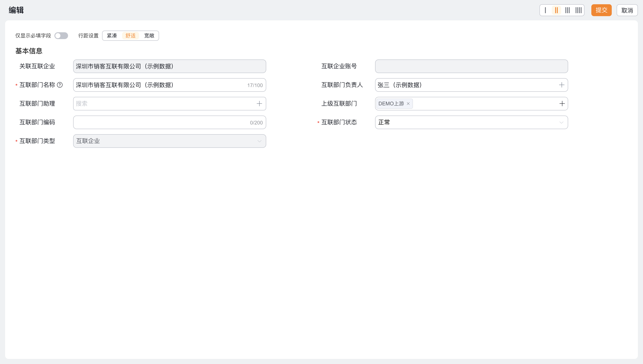Set row spacing to 宽敞
The height and width of the screenshot is (364, 643).
pos(149,36)
